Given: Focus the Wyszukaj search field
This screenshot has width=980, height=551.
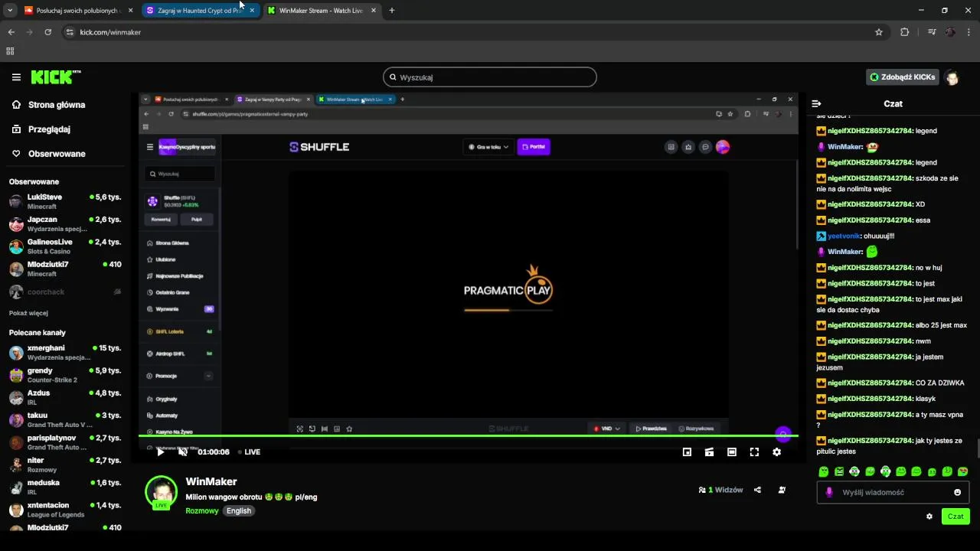Looking at the screenshot, I should click(x=489, y=77).
